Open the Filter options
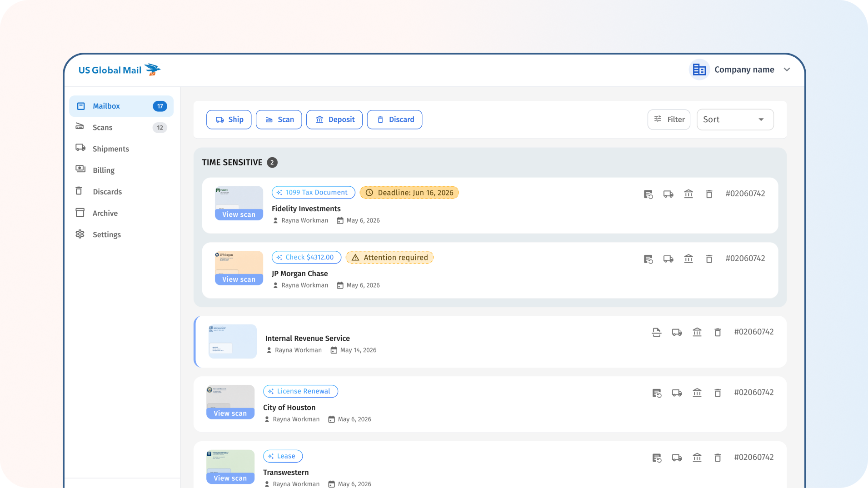The image size is (868, 488). click(x=669, y=120)
